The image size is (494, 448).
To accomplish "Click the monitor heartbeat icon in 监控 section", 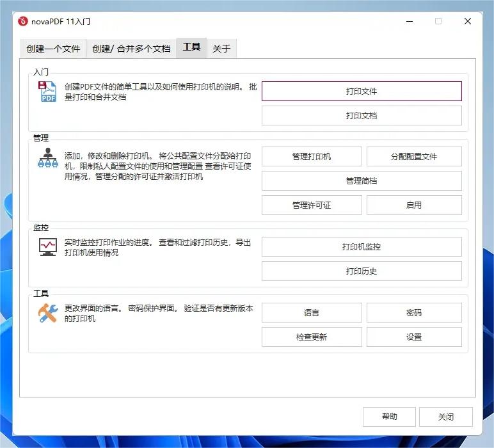I will click(48, 246).
